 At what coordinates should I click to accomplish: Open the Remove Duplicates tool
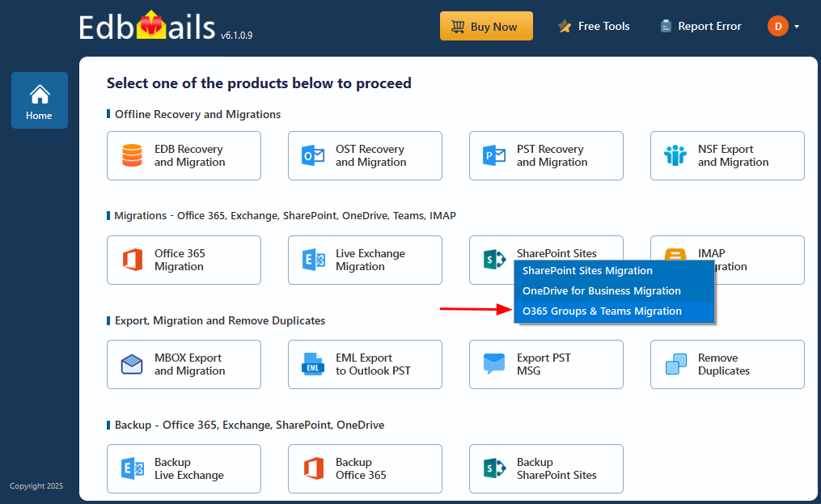point(727,364)
